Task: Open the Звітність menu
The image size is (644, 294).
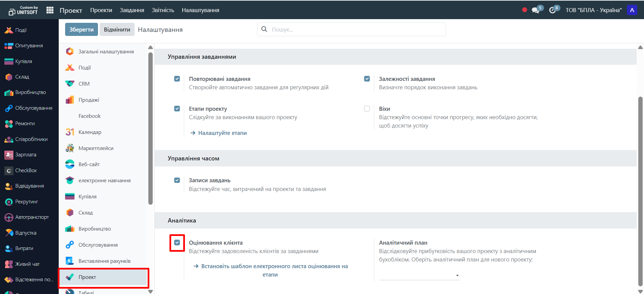Action: 163,10
